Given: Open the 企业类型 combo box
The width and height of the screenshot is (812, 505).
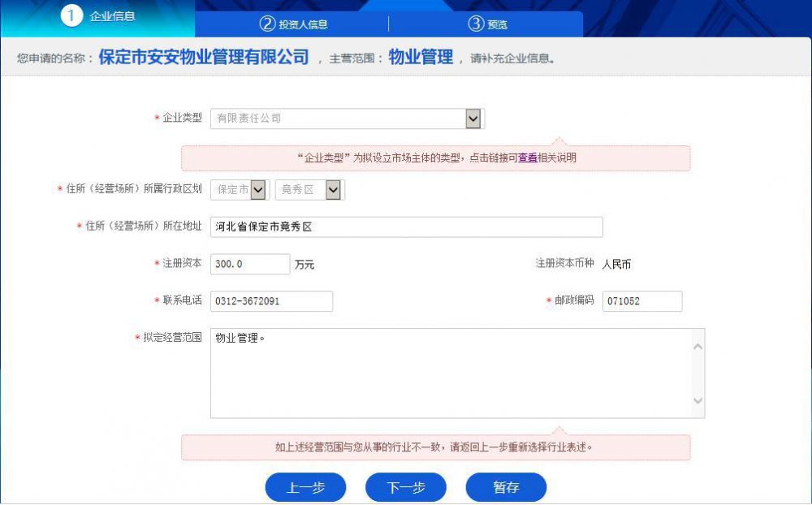Looking at the screenshot, I should point(341,118).
